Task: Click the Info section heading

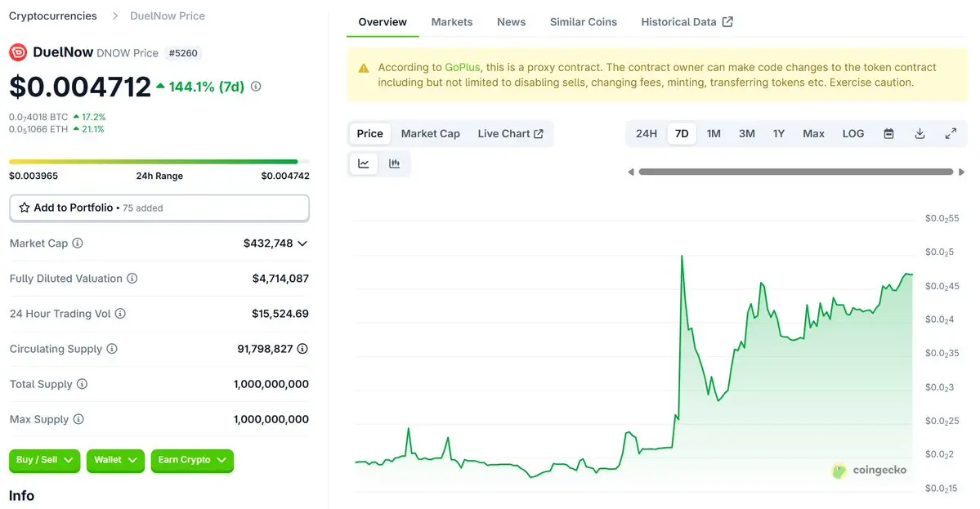Action: 21,496
